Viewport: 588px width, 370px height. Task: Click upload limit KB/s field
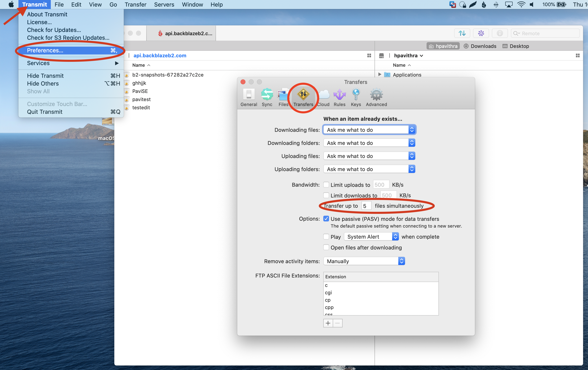pos(381,185)
